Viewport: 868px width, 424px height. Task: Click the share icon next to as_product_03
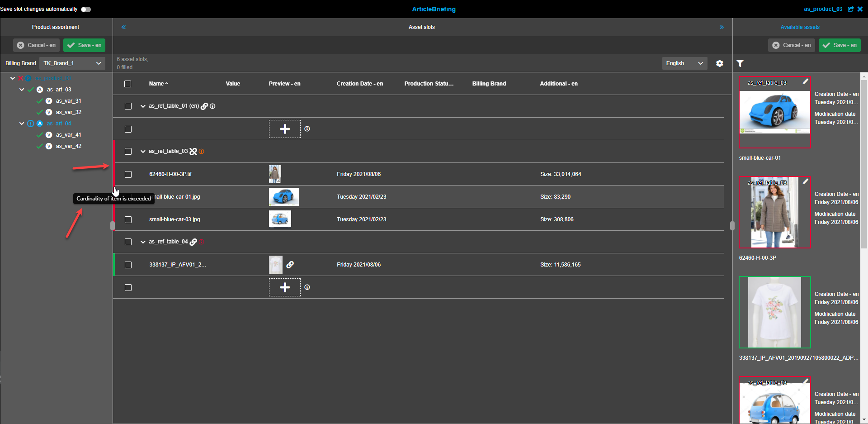tap(851, 9)
